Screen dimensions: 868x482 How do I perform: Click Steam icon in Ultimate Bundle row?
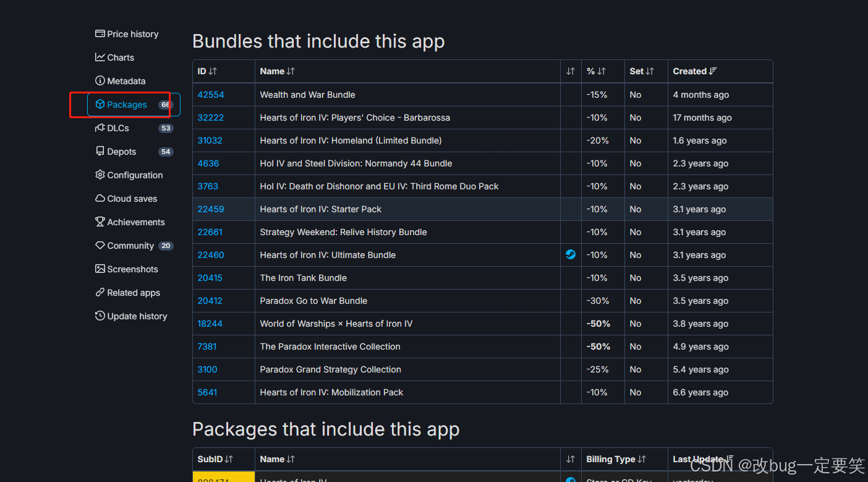point(571,254)
